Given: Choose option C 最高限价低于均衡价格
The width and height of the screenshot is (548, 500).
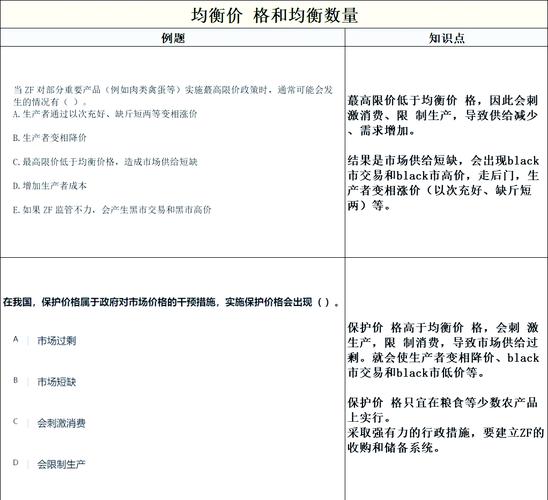Looking at the screenshot, I should (x=105, y=162).
